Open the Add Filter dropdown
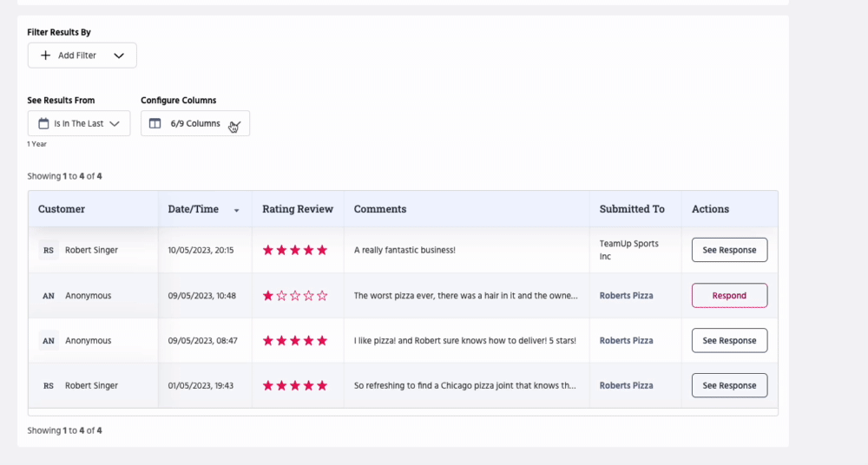This screenshot has width=868, height=465. click(x=82, y=56)
